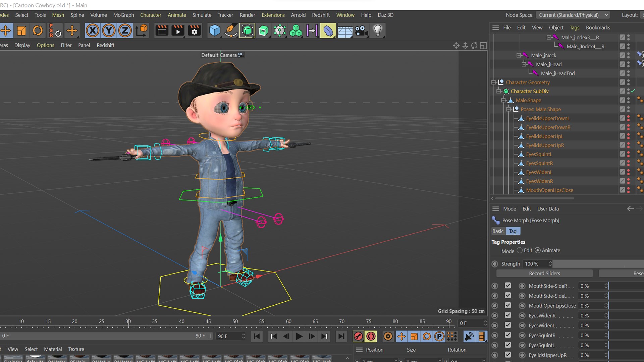Click the Camera object icon
644x362 pixels.
[x=361, y=31]
